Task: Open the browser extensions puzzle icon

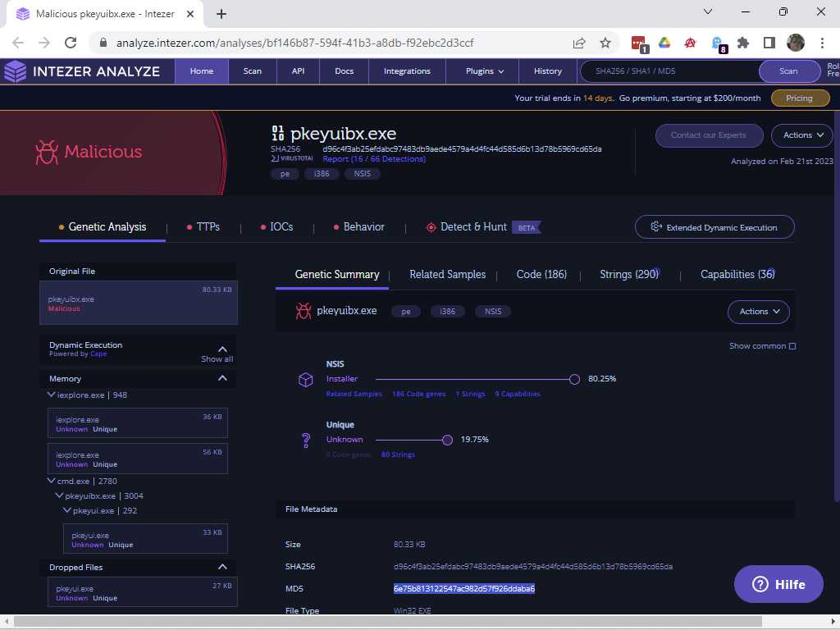Action: pyautogui.click(x=743, y=43)
